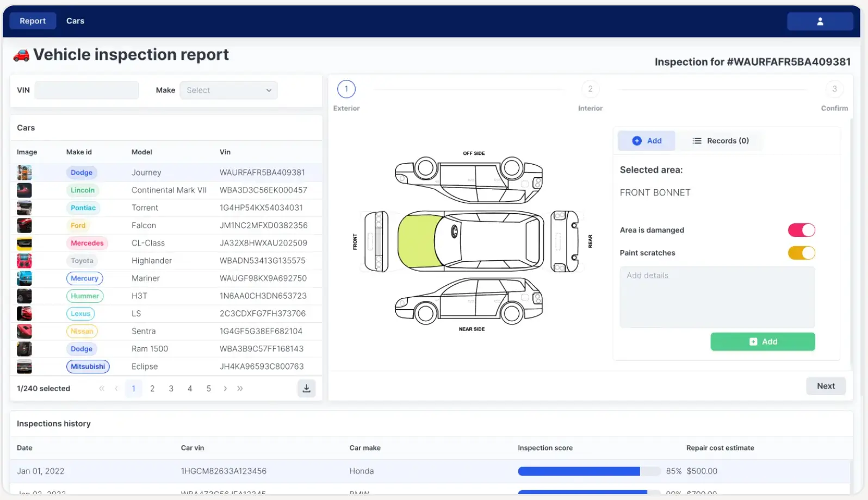
Task: Toggle the Area is damaged switch
Action: coord(801,230)
